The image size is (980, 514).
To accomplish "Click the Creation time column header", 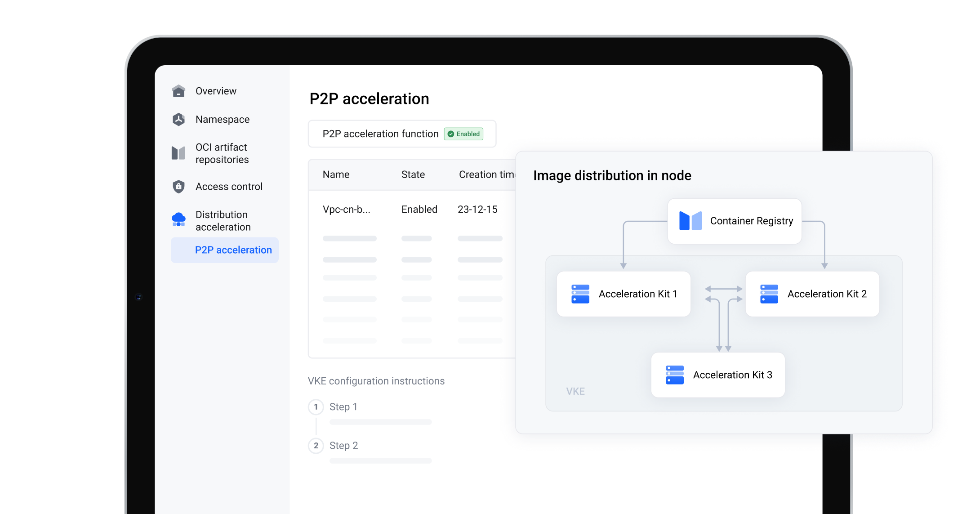I will tap(487, 174).
